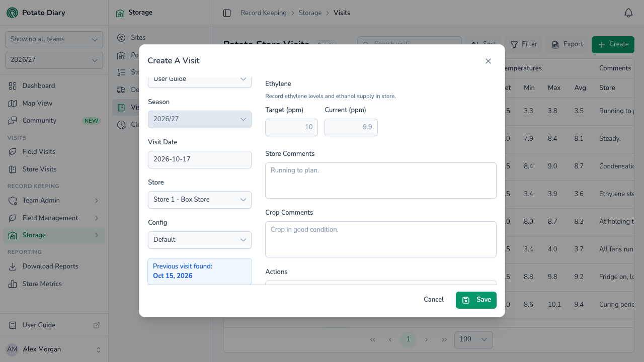Click the Store Comments text area
Viewport: 644px width, 362px height.
click(381, 180)
